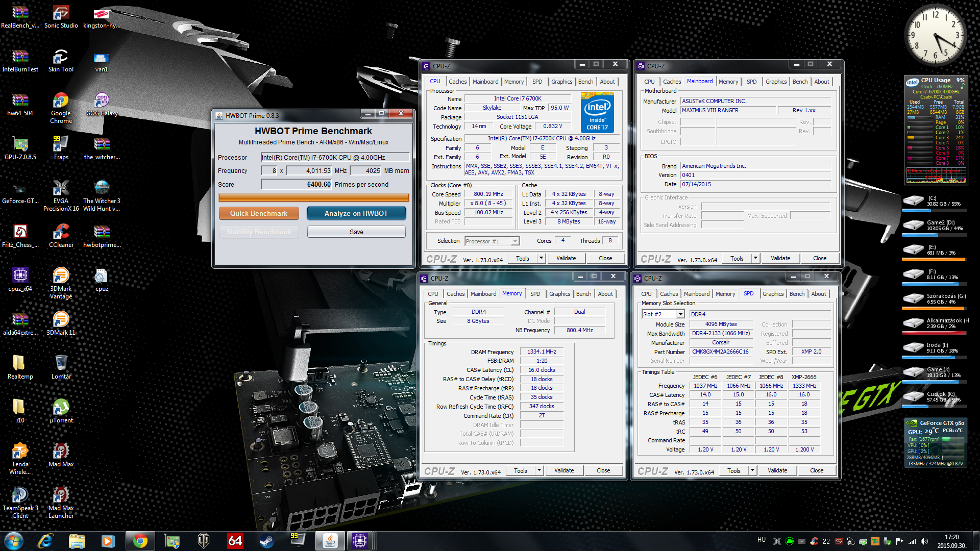
Task: Expand Tools arrow in Memory CPU-Z window
Action: [x=539, y=470]
